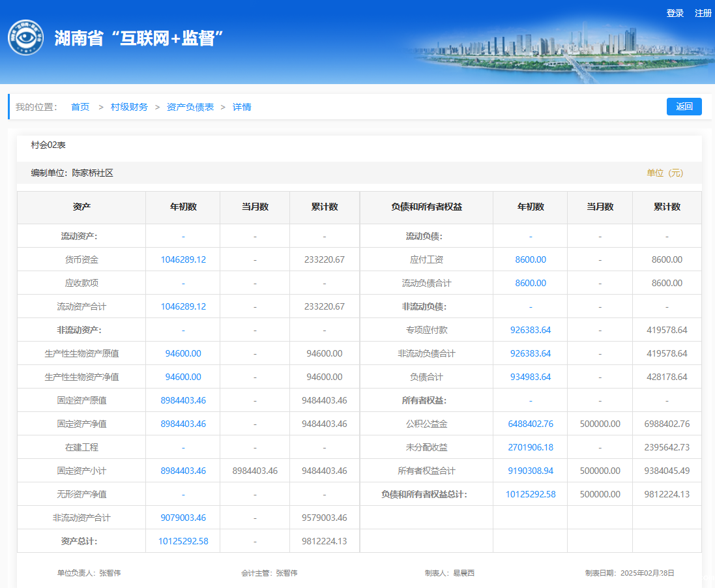Open 生产性生物资产原值 value 94600.00
This screenshot has height=588, width=715.
point(183,353)
